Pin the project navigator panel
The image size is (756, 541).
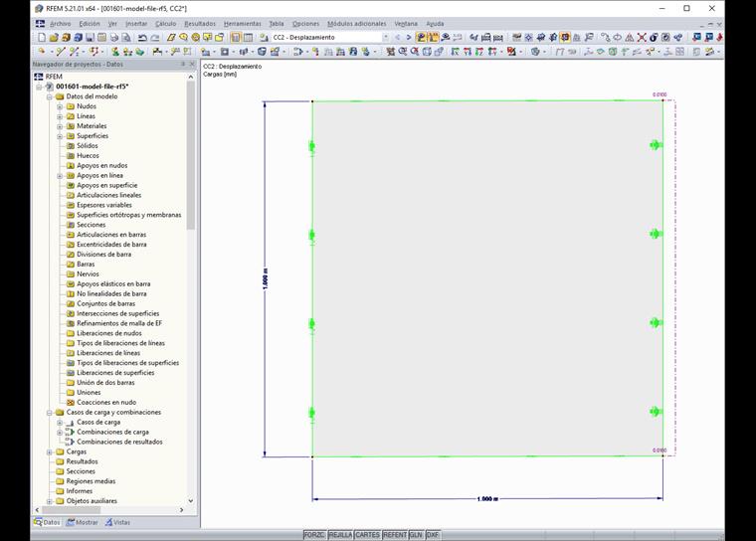(183, 64)
